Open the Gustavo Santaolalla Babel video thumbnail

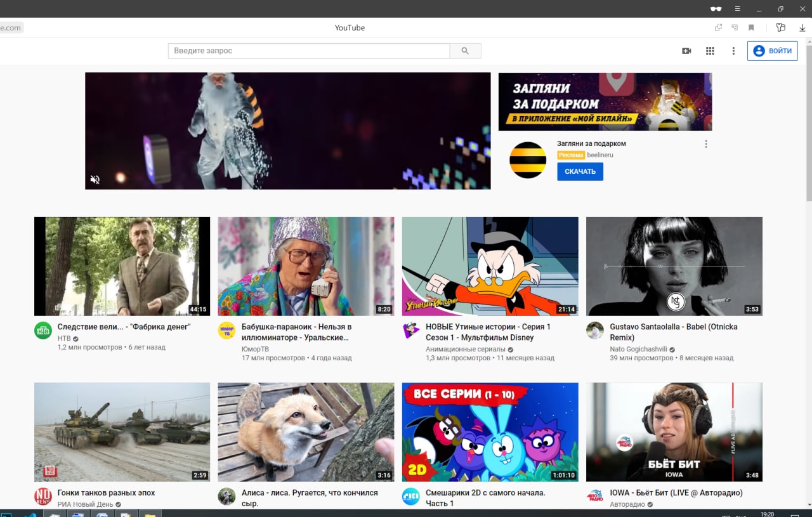(674, 266)
